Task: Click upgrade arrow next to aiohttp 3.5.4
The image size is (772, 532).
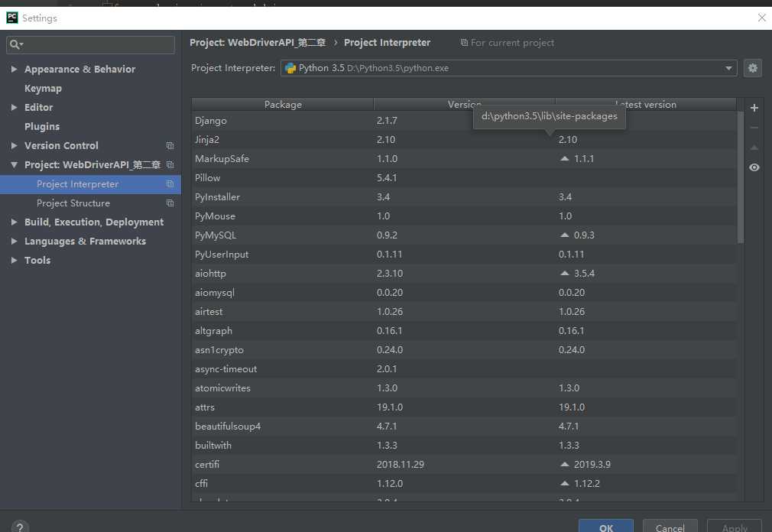Action: point(565,273)
